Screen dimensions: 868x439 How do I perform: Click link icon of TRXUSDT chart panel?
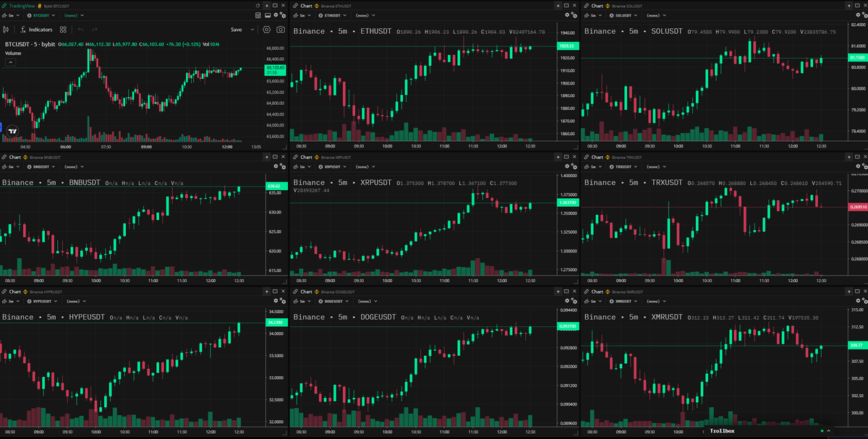(x=587, y=157)
